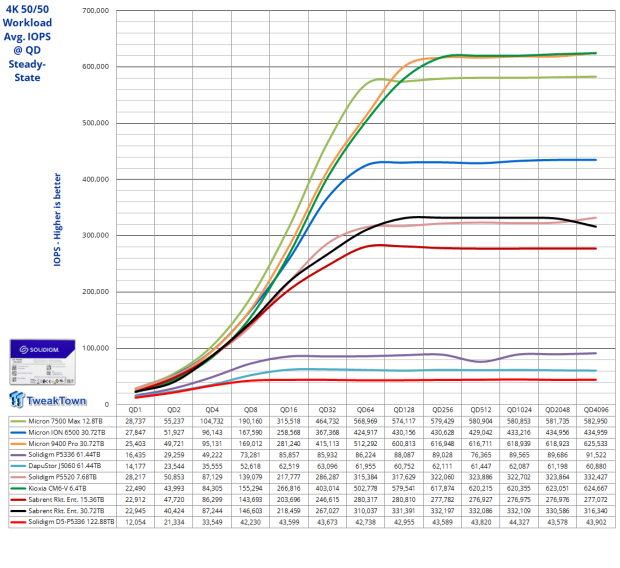Click the 600,000 y-axis label

[95, 66]
